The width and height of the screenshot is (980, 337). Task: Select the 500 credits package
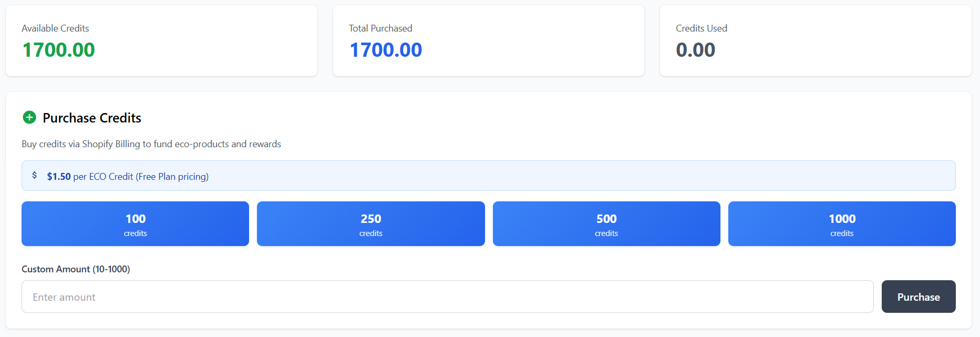tap(606, 223)
